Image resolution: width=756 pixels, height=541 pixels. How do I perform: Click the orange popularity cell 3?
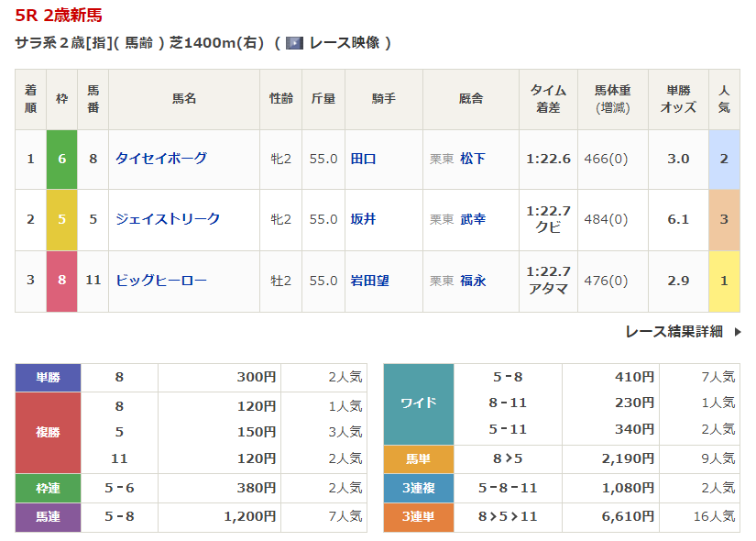point(724,220)
